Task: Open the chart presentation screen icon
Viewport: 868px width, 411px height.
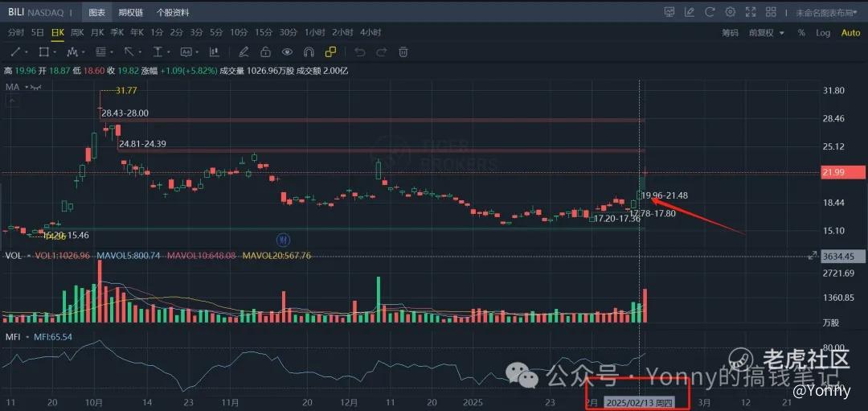Action: coord(669,11)
